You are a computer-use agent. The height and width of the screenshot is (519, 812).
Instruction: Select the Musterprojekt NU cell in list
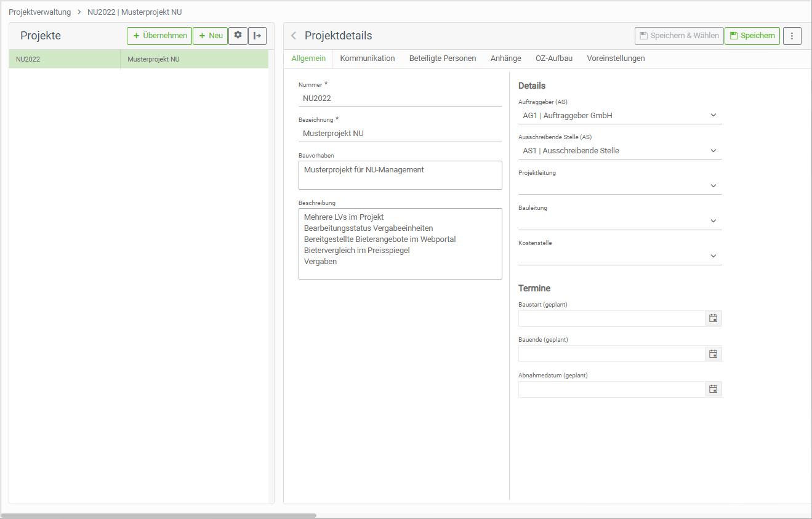[x=195, y=59]
